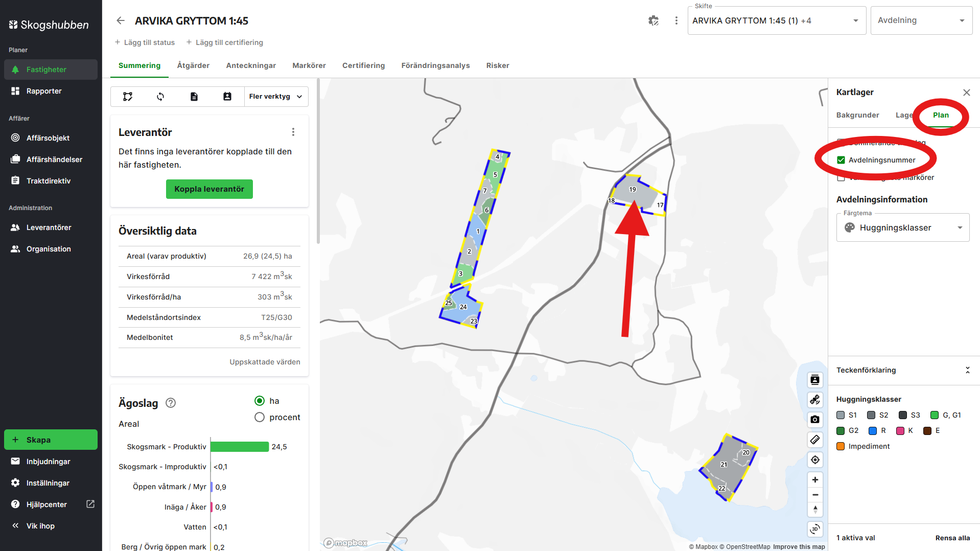Open Traktdirektiv in the sidebar
Image resolution: width=980 pixels, height=551 pixels.
click(x=51, y=181)
